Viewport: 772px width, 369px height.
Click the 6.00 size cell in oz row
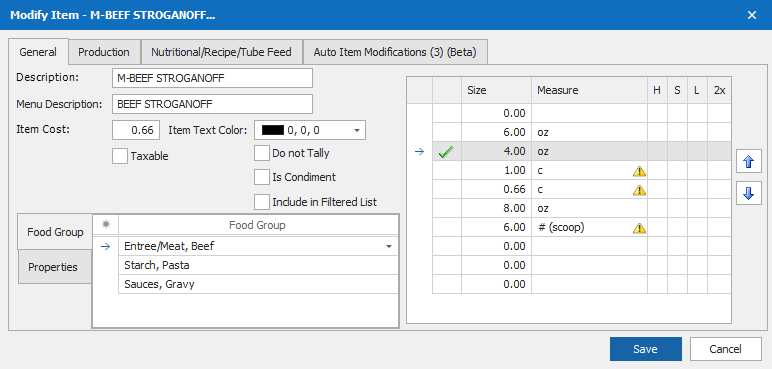coord(496,133)
